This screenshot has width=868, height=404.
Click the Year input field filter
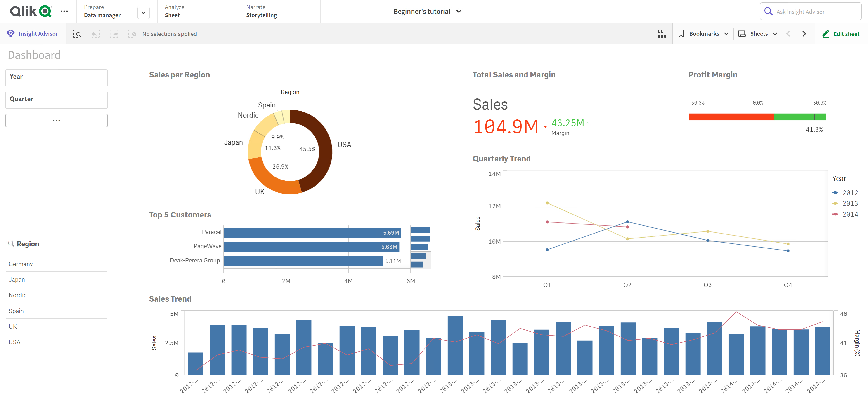tap(55, 76)
